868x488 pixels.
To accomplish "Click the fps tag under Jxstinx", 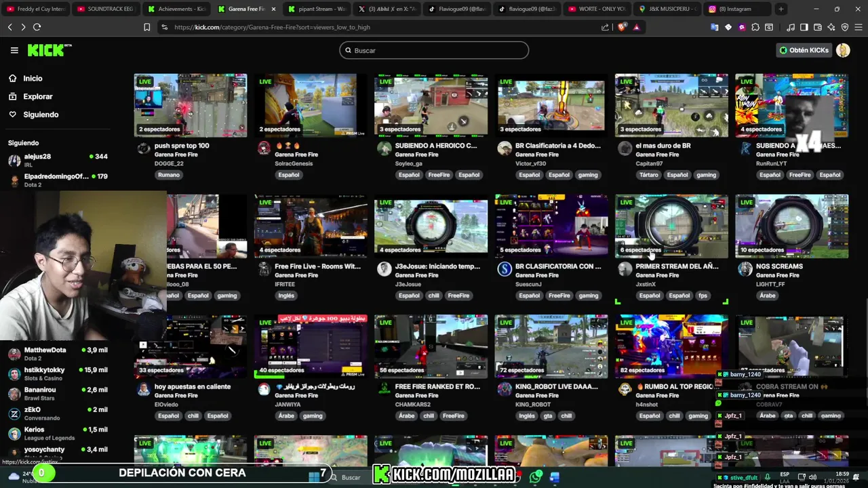I will pyautogui.click(x=703, y=296).
